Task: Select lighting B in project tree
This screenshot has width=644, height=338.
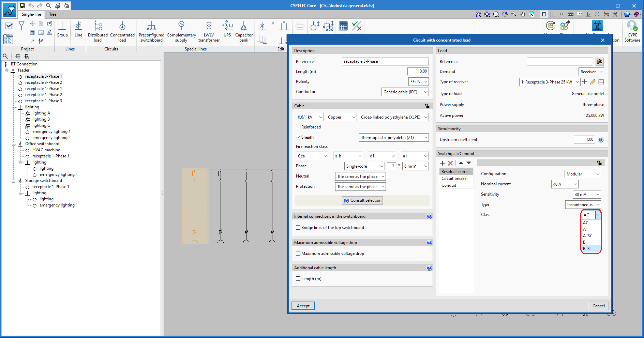Action: pos(41,119)
